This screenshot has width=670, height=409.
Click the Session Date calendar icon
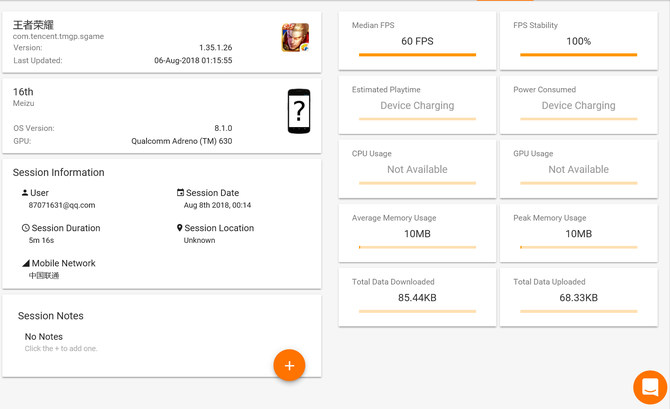[x=180, y=193]
